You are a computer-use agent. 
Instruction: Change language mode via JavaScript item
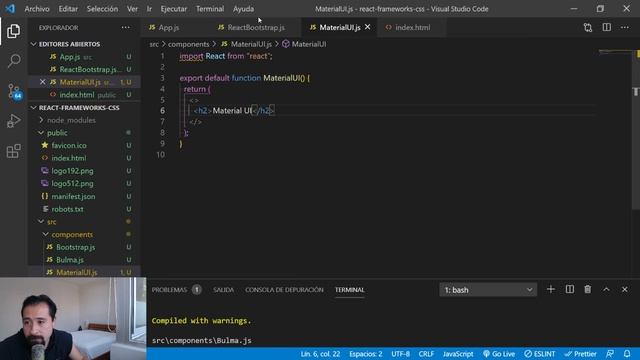pyautogui.click(x=458, y=354)
